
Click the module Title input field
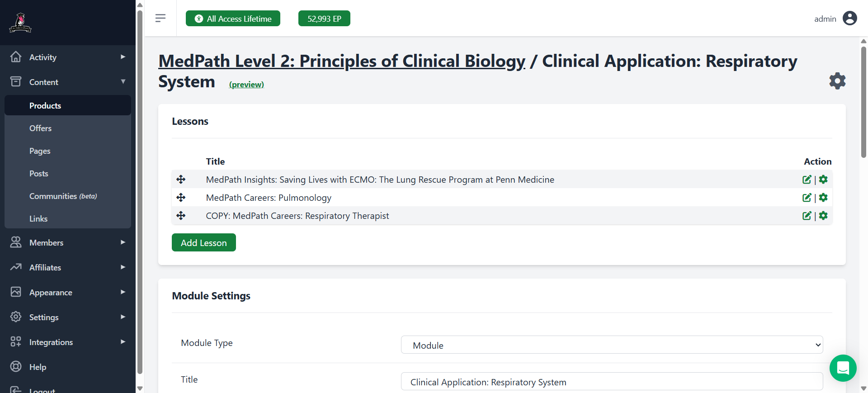pyautogui.click(x=612, y=382)
